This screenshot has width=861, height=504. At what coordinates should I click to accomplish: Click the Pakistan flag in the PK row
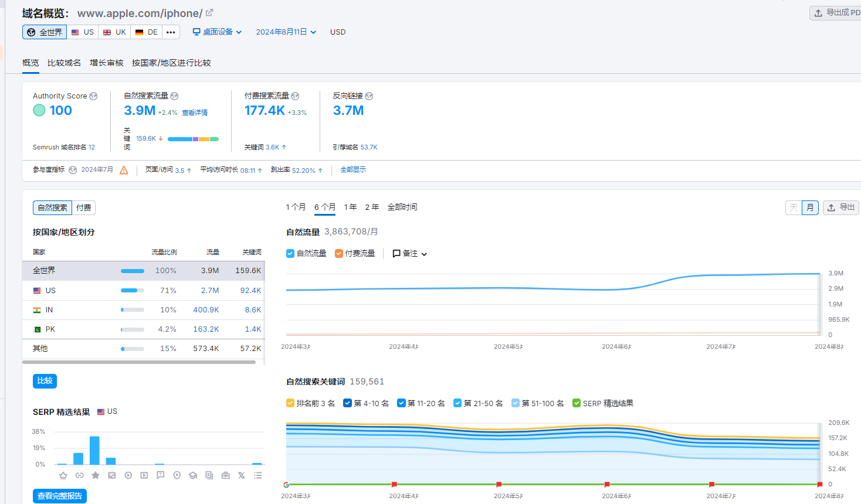point(37,329)
